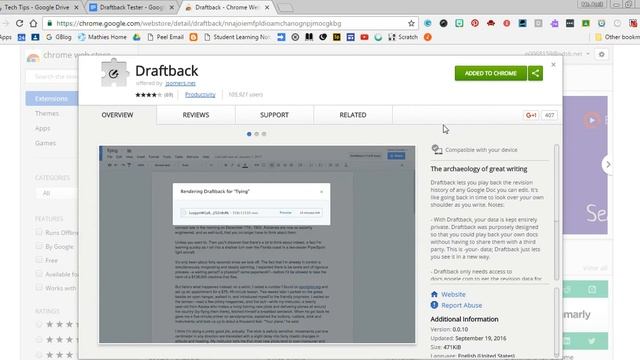
Task: Select Themes in the store sidebar
Action: [47, 113]
